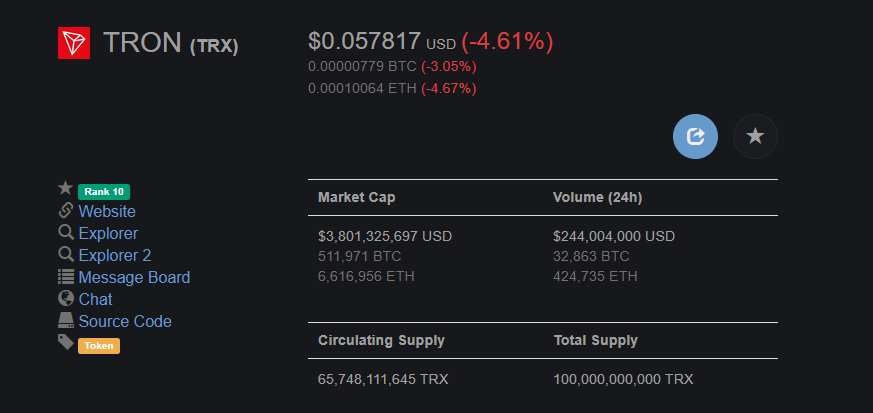Click the tag icon beside Token
The height and width of the screenshot is (413, 873).
tap(66, 342)
